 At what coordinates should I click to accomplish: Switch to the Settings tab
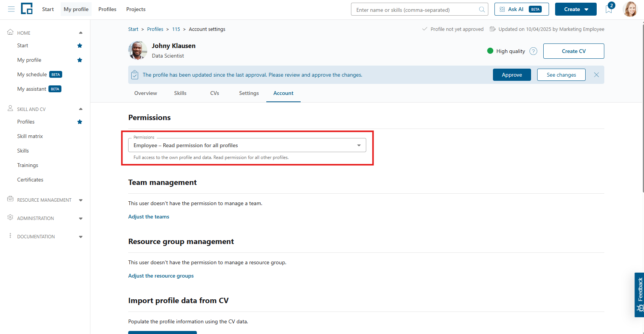(x=249, y=93)
